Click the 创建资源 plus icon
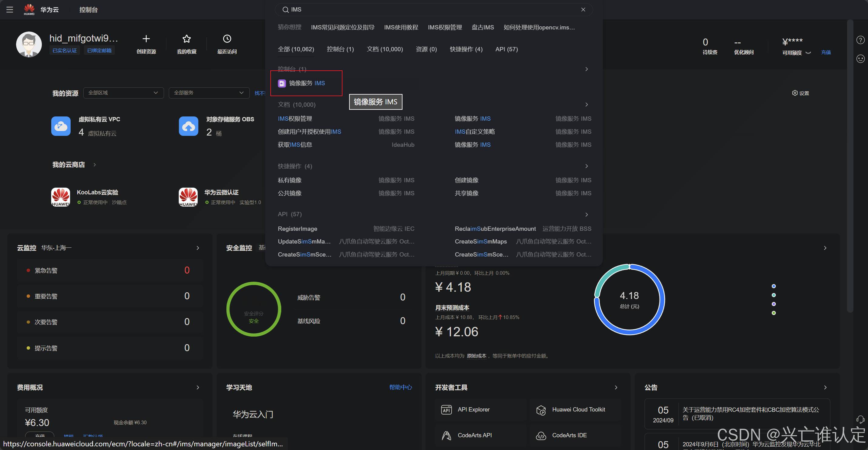 146,39
